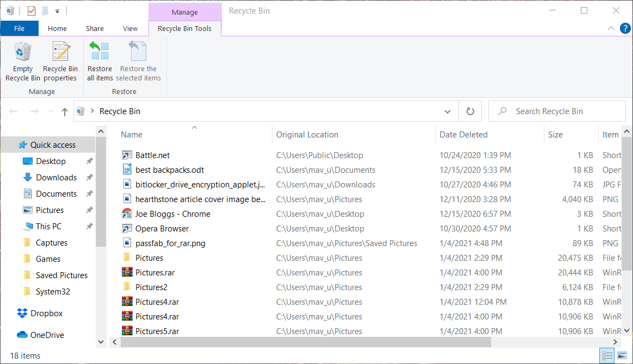This screenshot has height=364, width=633.
Task: Click Restore all items
Action: tap(100, 61)
